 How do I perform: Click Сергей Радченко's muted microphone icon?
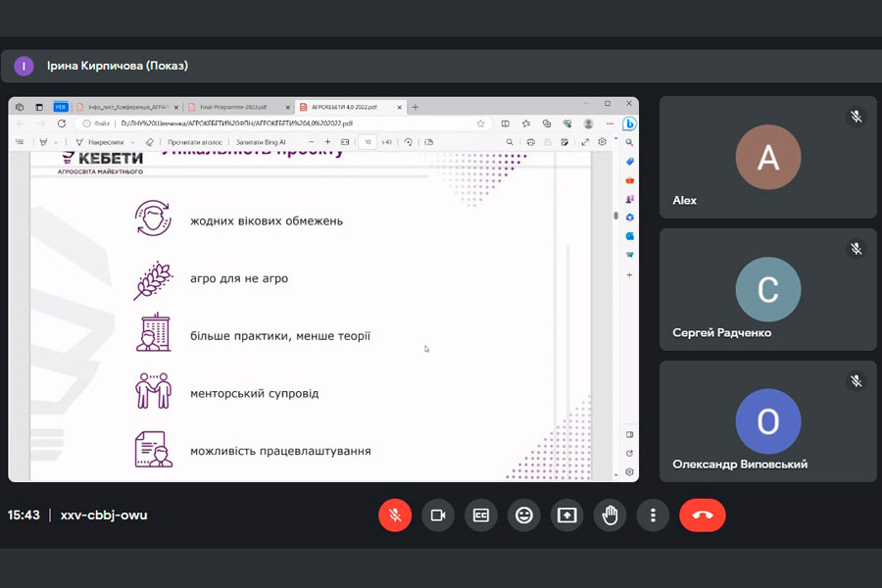pyautogui.click(x=857, y=249)
